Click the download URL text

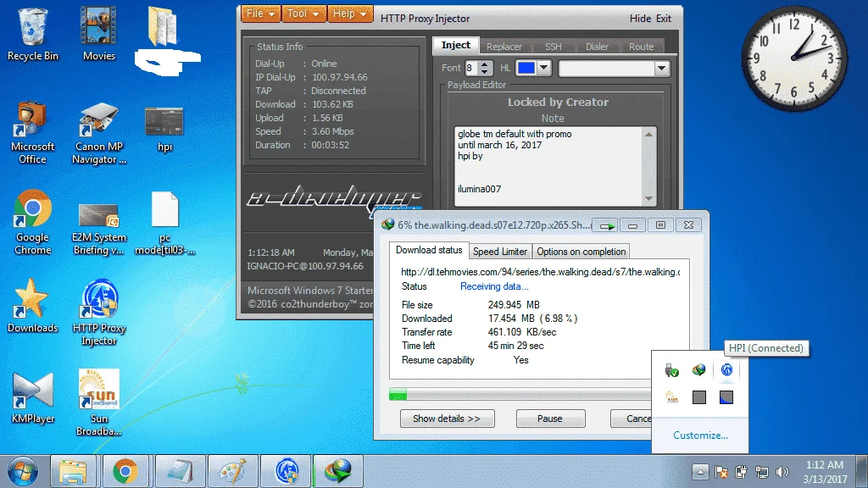coord(540,272)
